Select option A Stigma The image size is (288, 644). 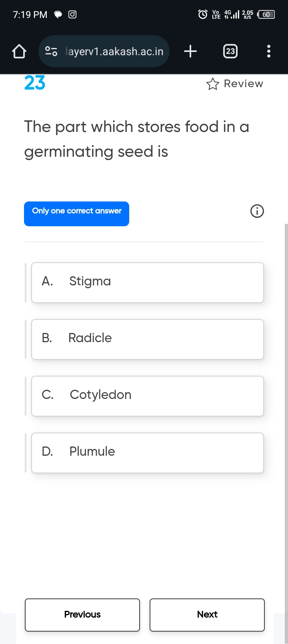coord(147,282)
